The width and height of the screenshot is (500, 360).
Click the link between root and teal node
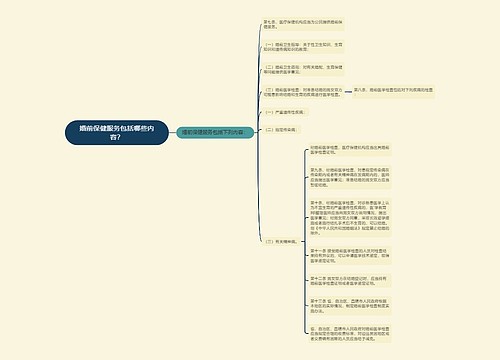(x=172, y=132)
